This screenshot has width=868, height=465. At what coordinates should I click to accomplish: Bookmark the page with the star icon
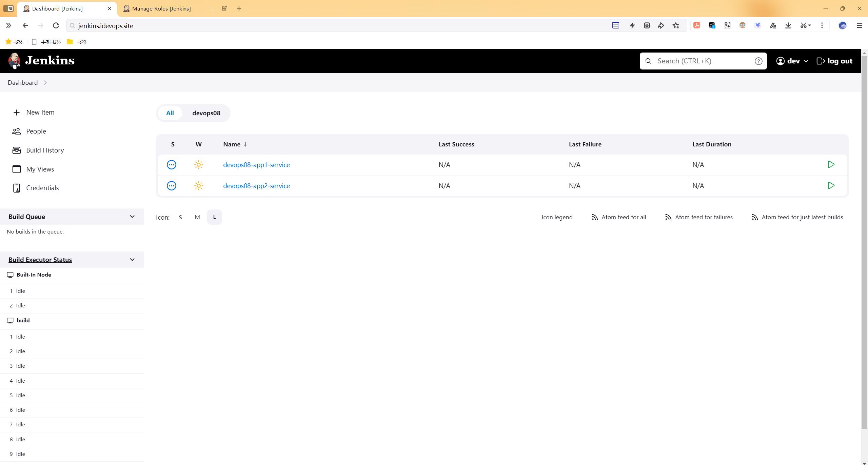(x=676, y=25)
